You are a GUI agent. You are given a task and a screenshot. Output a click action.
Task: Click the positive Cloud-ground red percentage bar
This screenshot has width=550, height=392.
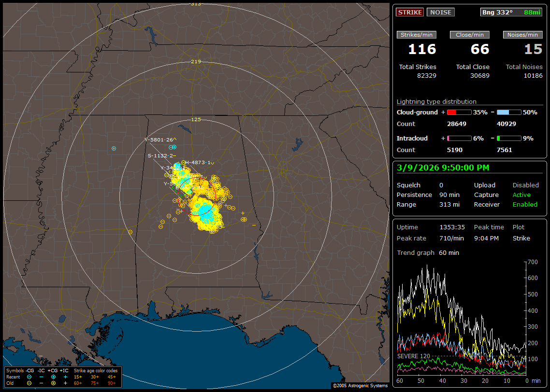click(459, 112)
